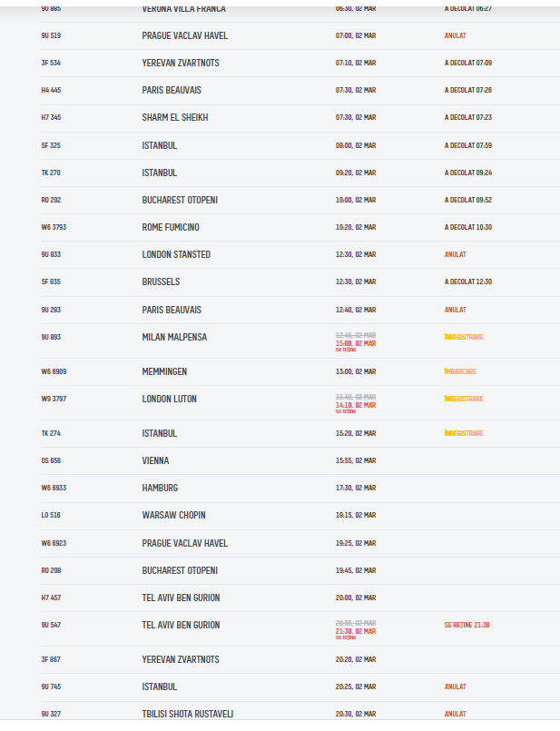This screenshot has height=731, width=560.
Task: Click the Milan Malpensa destination
Action: [174, 337]
